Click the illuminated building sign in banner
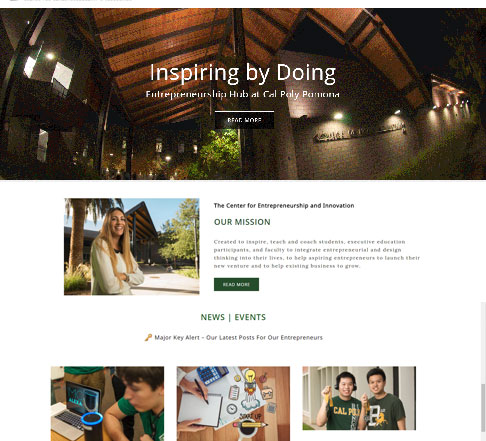Screen dimensions: 486x441 [360, 132]
